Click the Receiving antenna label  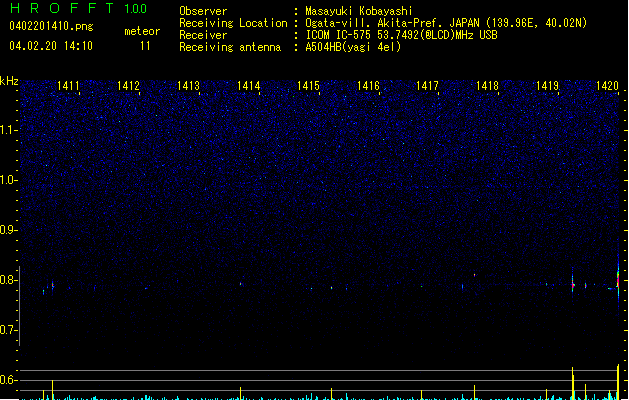(x=230, y=47)
